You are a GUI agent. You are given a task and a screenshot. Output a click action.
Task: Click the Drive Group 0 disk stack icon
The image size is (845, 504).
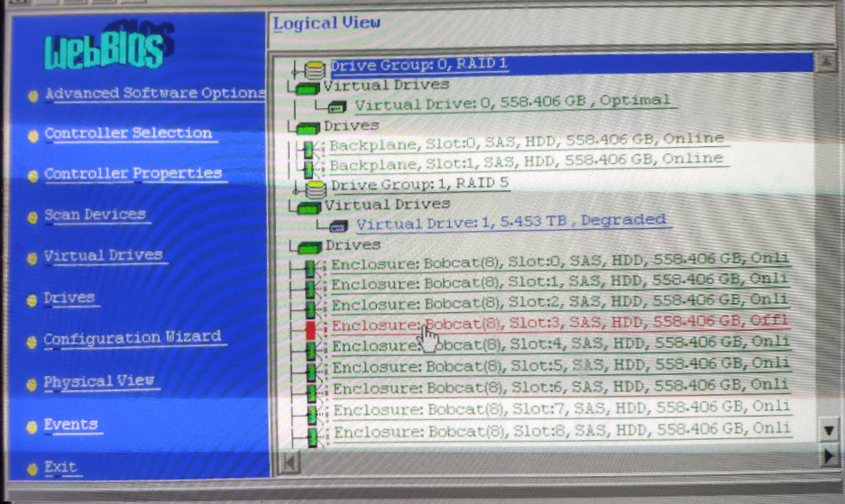(316, 69)
